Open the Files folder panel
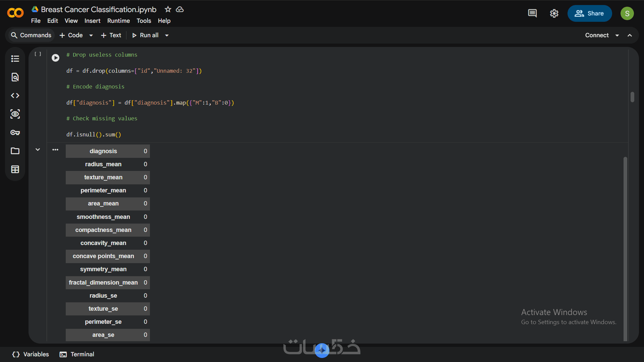 15,151
